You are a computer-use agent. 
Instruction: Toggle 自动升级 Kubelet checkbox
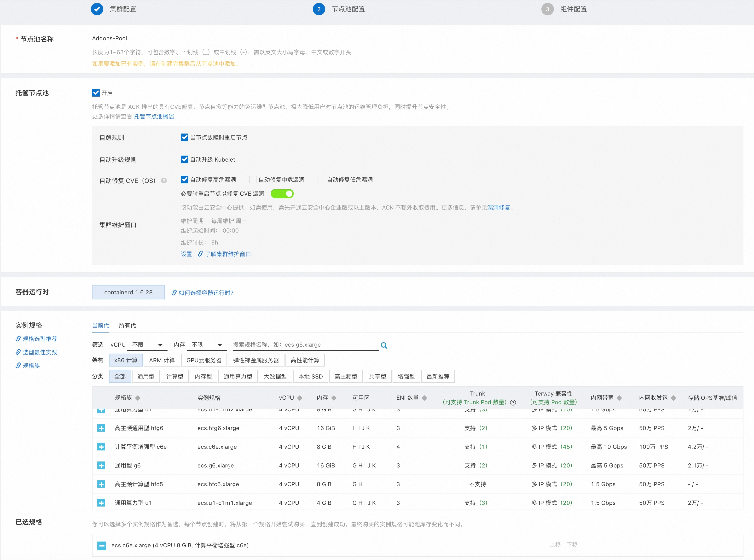pyautogui.click(x=184, y=159)
